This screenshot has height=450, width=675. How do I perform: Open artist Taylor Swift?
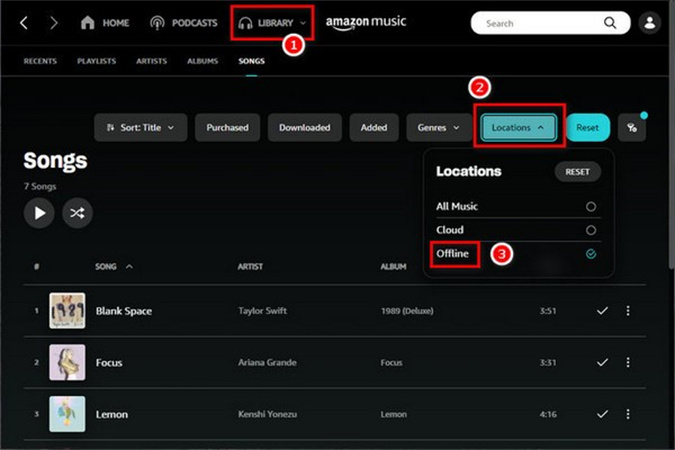click(262, 310)
